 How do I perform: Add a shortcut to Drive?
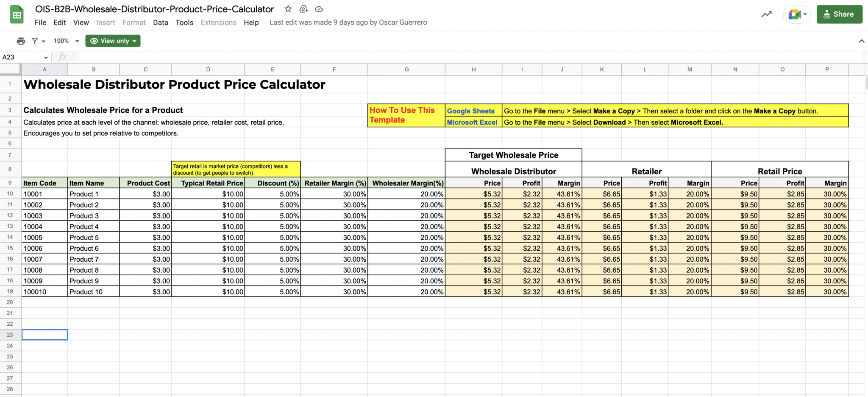coord(303,8)
